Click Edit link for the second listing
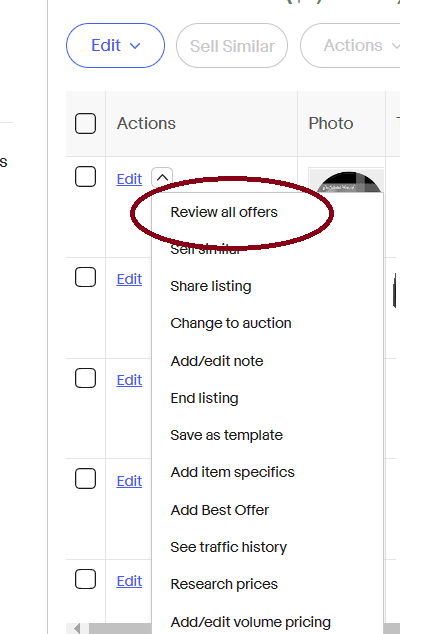440x634 pixels. pyautogui.click(x=129, y=279)
